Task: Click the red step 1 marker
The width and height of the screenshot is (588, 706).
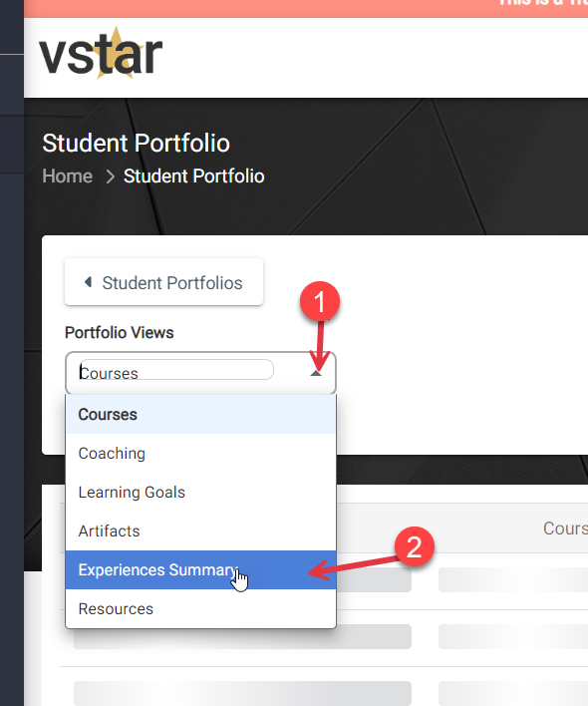Action: click(x=320, y=301)
